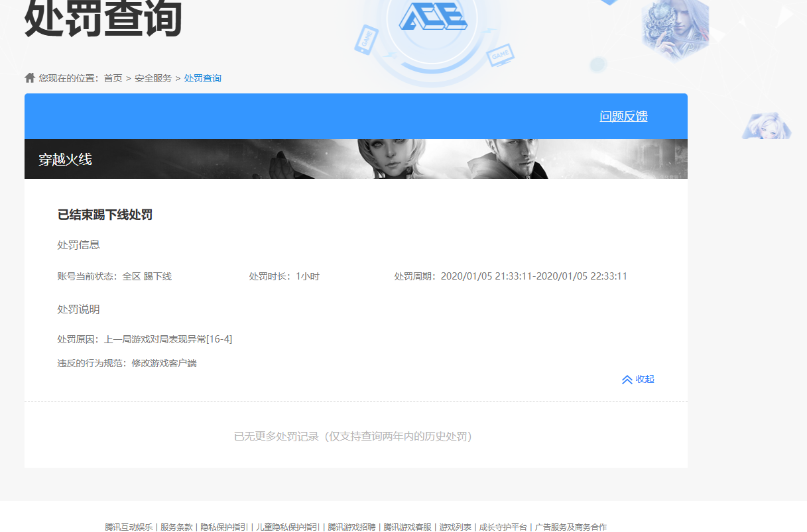Click the 处罚周期 date range text

point(511,276)
